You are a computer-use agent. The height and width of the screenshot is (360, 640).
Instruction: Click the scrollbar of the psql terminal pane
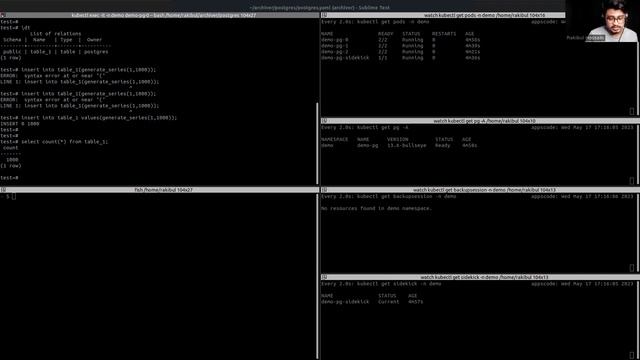pyautogui.click(x=317, y=143)
